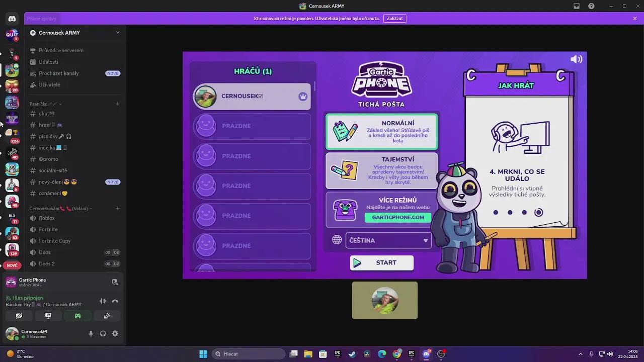Join the Duos voice channel
Screen dimensions: 644x362
click(x=74, y=252)
